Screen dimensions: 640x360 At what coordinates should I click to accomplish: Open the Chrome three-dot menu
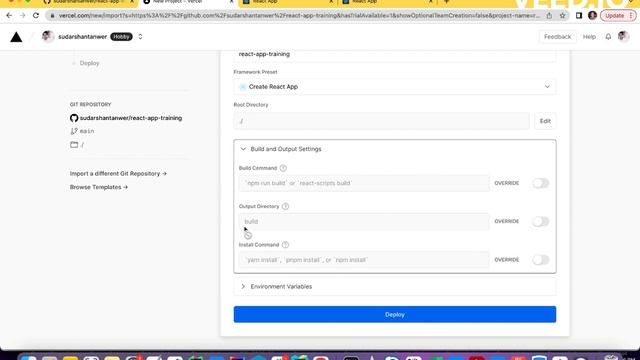coord(631,16)
